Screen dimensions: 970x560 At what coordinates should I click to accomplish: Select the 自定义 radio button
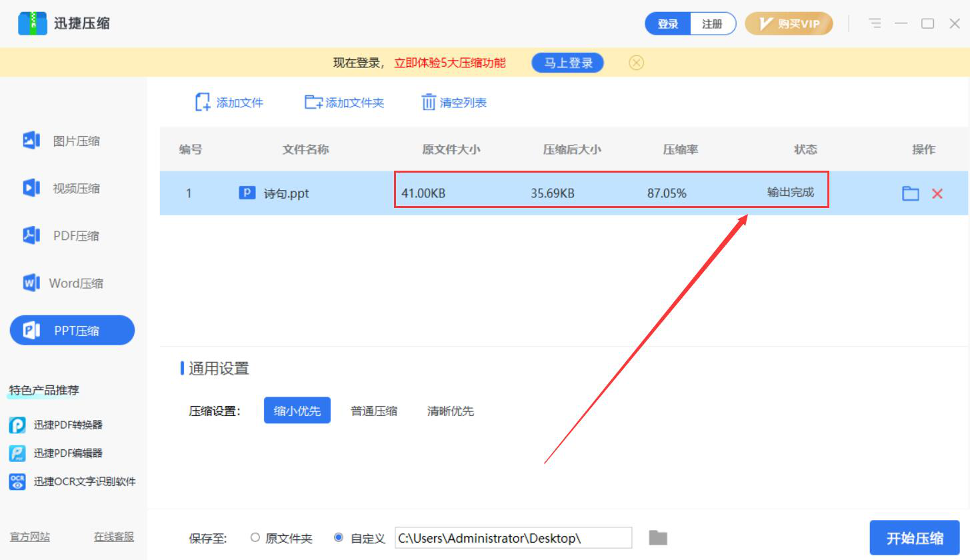339,537
